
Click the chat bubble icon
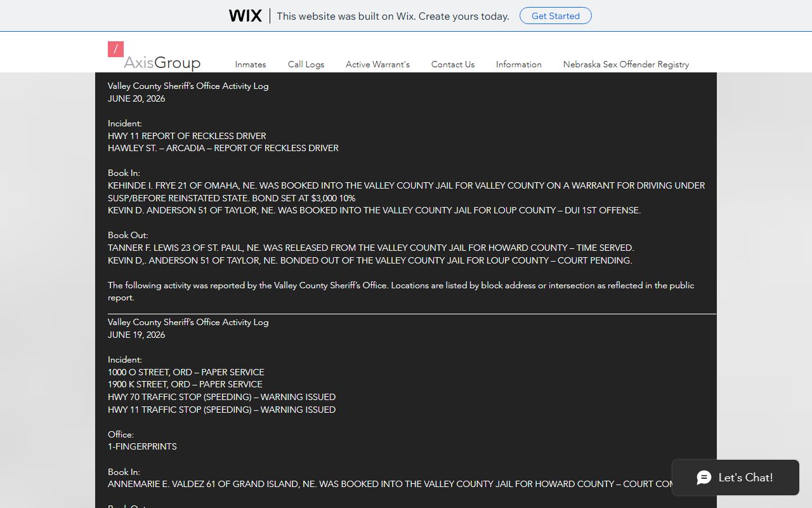tap(704, 478)
